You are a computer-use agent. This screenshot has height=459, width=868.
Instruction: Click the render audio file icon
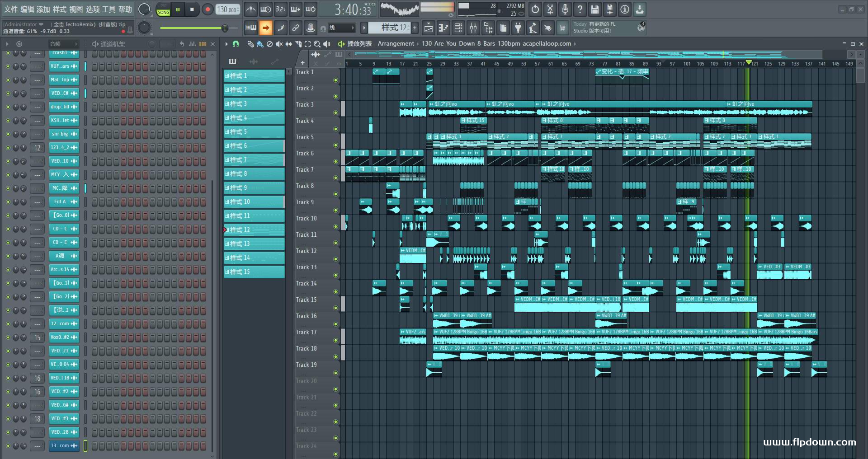point(610,9)
